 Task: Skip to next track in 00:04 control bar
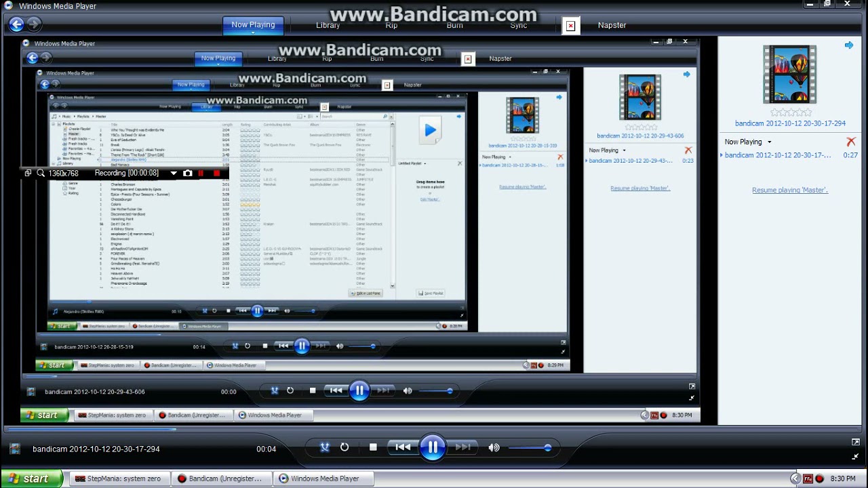[462, 447]
